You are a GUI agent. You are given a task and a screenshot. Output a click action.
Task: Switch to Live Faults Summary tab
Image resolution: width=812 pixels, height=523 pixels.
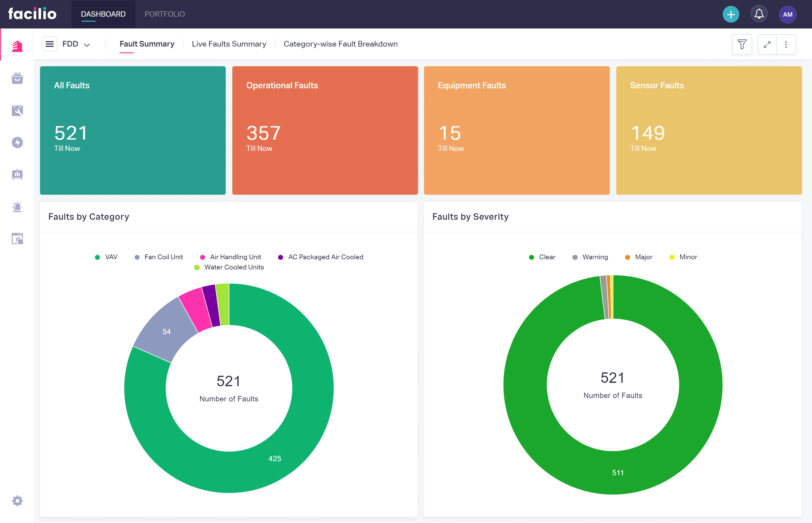[x=229, y=44]
